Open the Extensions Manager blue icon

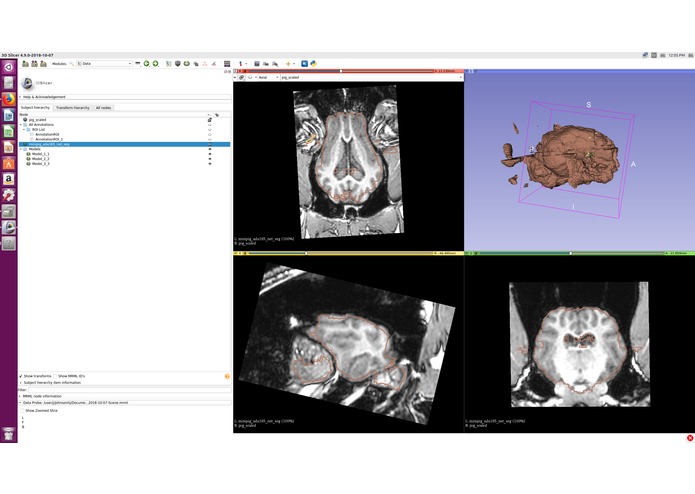[305, 64]
